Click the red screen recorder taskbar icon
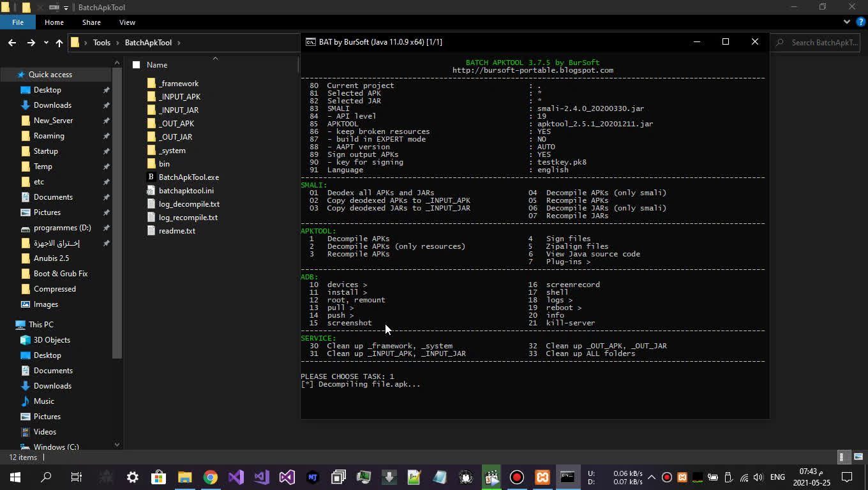The image size is (868, 490). tap(517, 477)
